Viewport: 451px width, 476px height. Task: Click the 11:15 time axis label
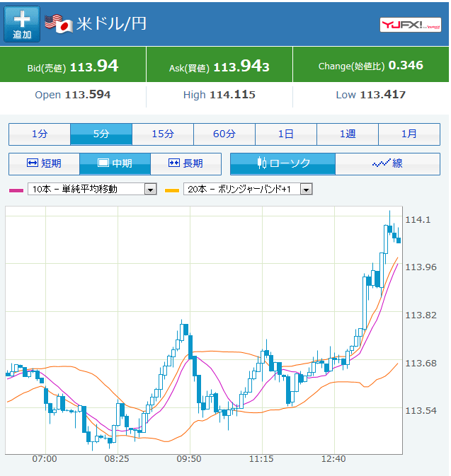coord(261,459)
